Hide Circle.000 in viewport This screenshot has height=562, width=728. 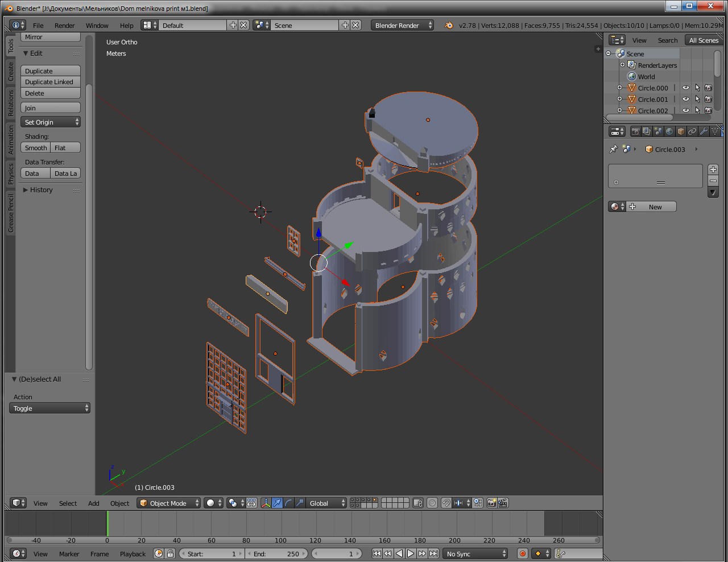click(686, 88)
